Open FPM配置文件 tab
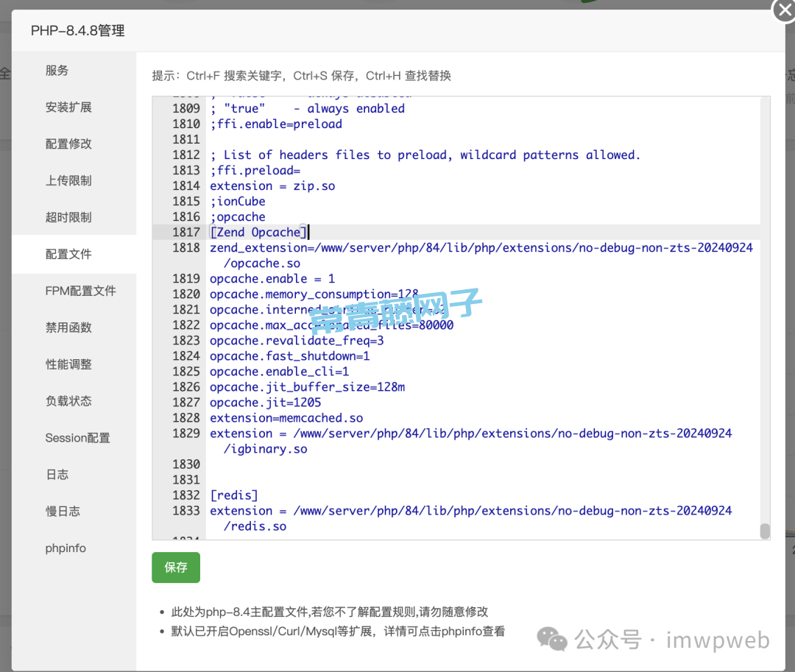795x672 pixels. pyautogui.click(x=81, y=291)
